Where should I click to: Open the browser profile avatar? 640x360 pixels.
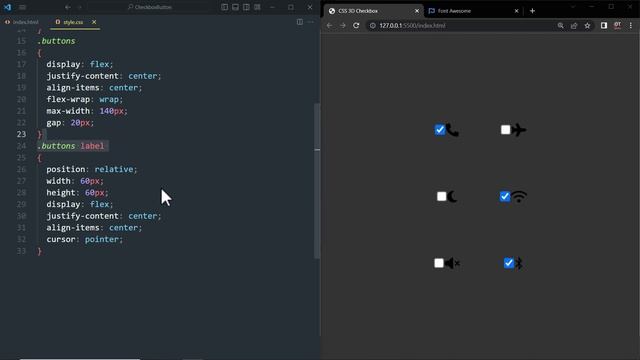[618, 26]
